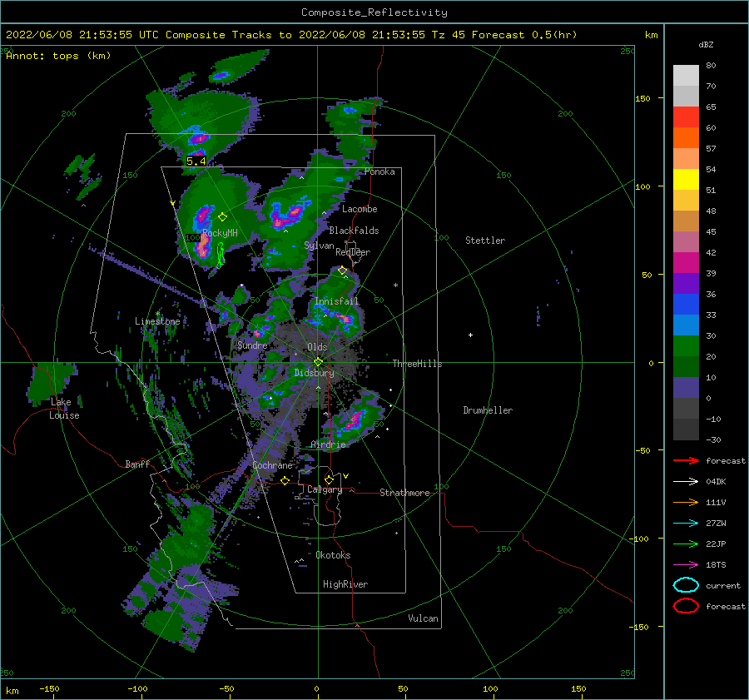Click the yellow radar-center diamond near Didsbury

coord(318,362)
